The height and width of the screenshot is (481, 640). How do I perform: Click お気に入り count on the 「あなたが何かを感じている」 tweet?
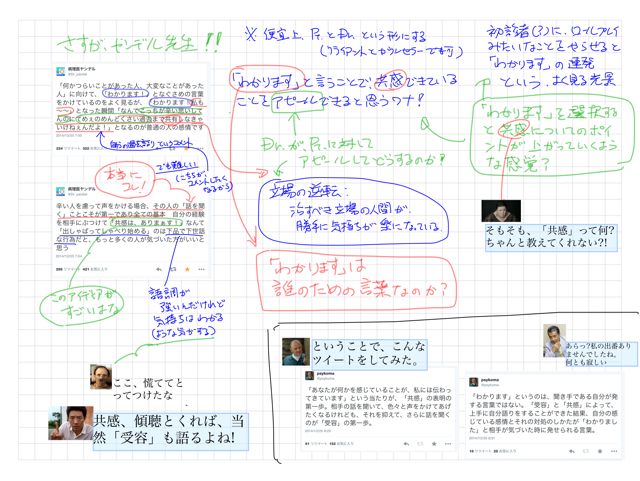[341, 443]
